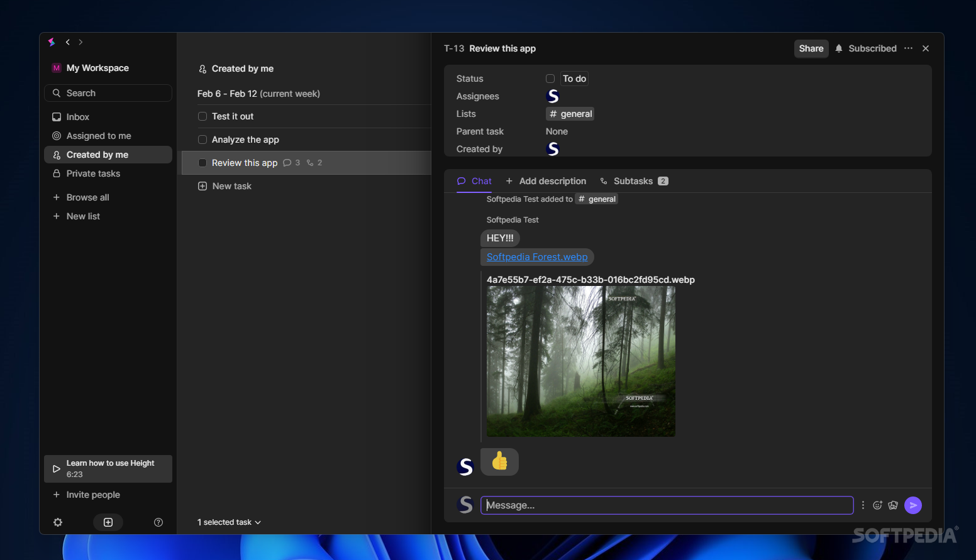
Task: Open the Analyze the app task
Action: point(245,140)
